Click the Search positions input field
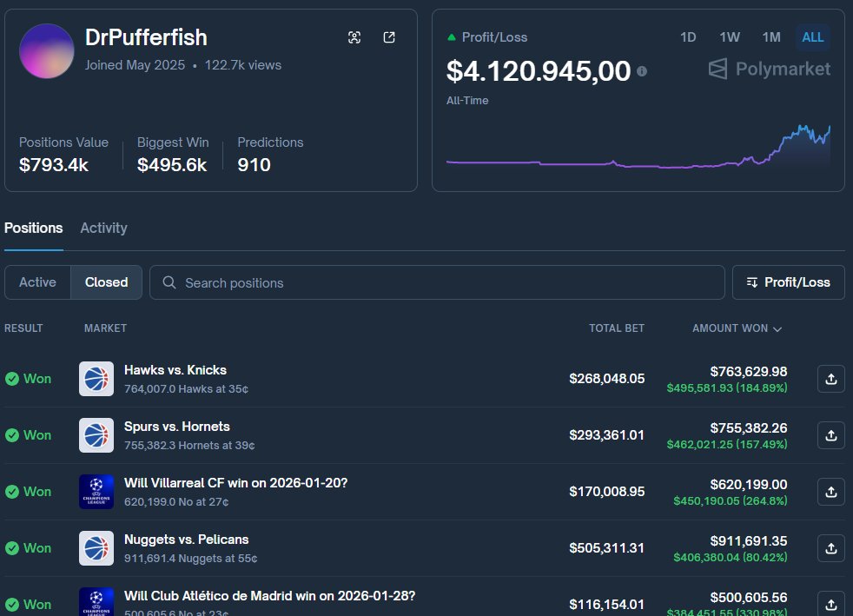The height and width of the screenshot is (616, 853). coord(437,282)
